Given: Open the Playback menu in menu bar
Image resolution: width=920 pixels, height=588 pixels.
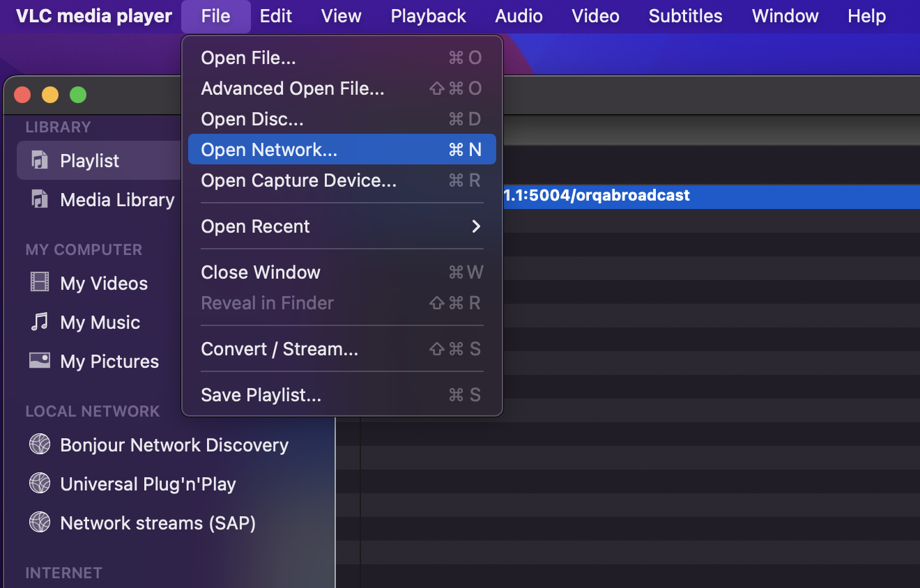Looking at the screenshot, I should 428,16.
